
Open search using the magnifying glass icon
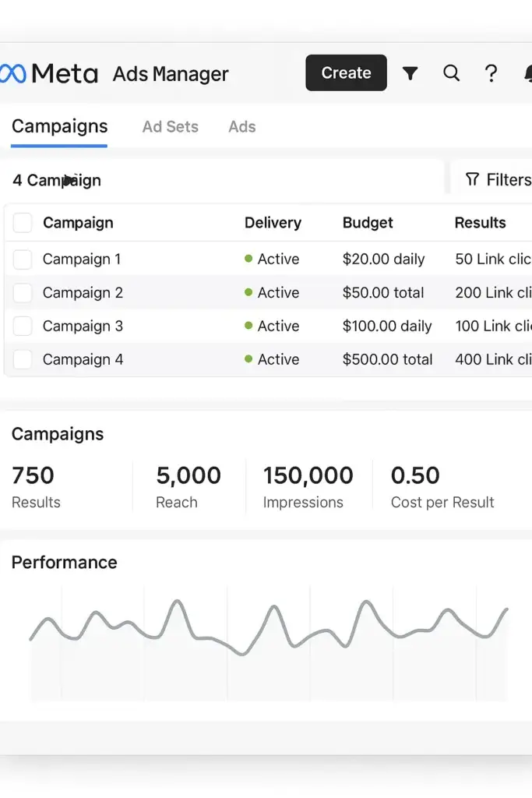click(451, 72)
